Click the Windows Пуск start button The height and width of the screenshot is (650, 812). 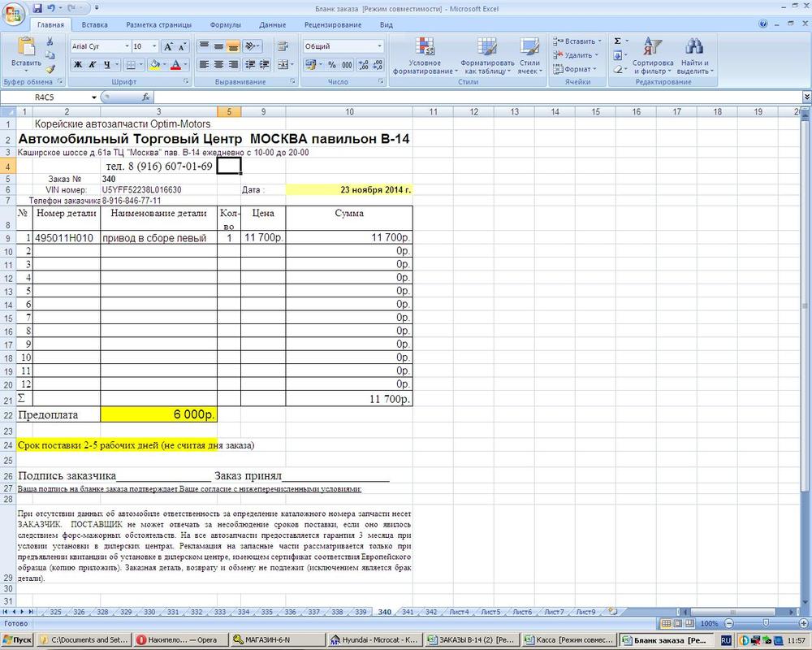pos(17,640)
